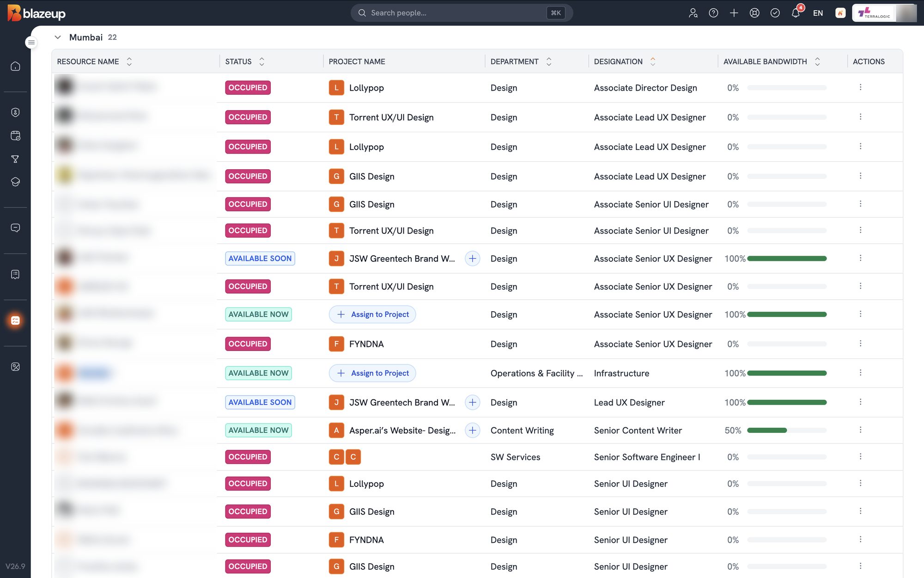Sort by Department column arrows
The image size is (924, 578).
pos(549,61)
